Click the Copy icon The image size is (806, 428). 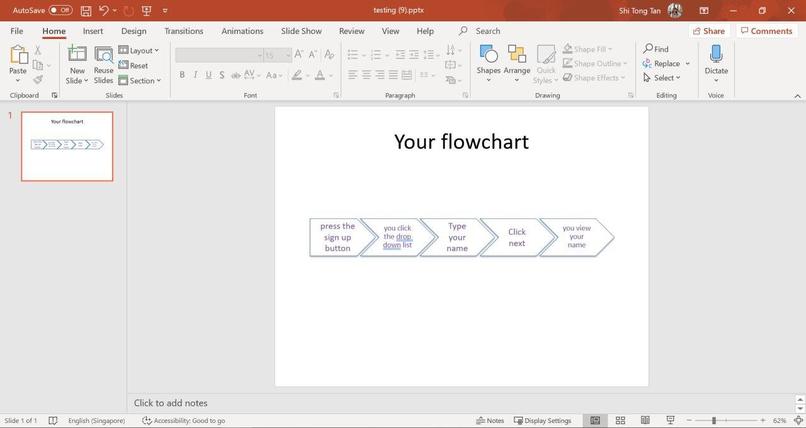pos(38,65)
